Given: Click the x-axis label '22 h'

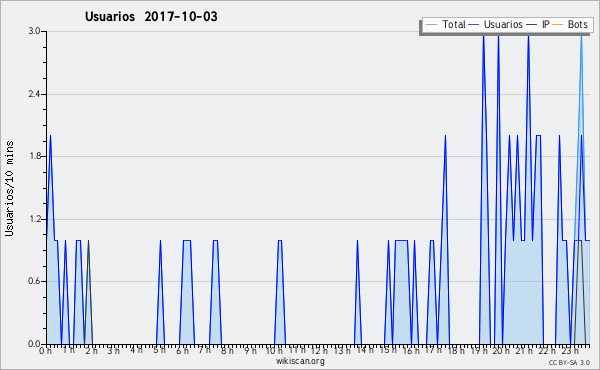Looking at the screenshot, I should coord(547,351).
